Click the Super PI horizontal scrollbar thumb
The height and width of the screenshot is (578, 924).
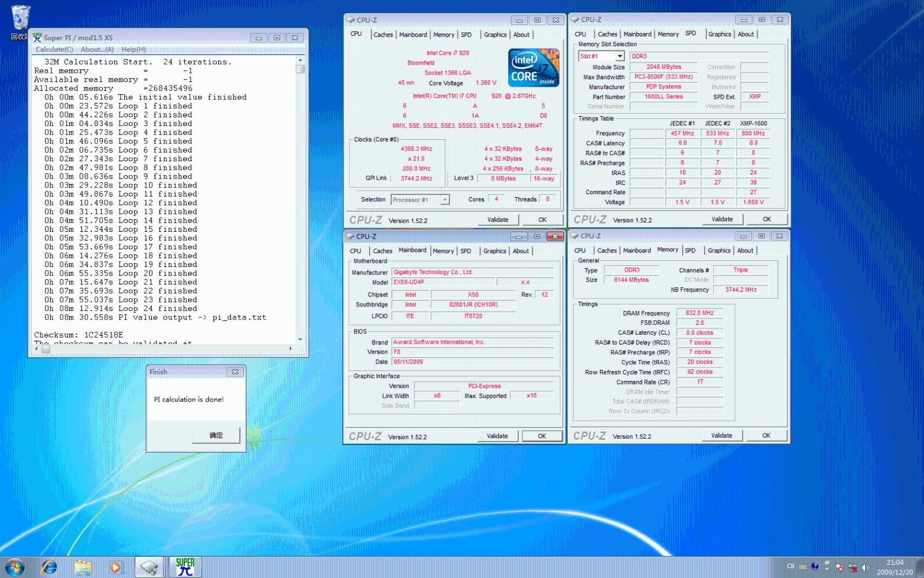point(46,349)
